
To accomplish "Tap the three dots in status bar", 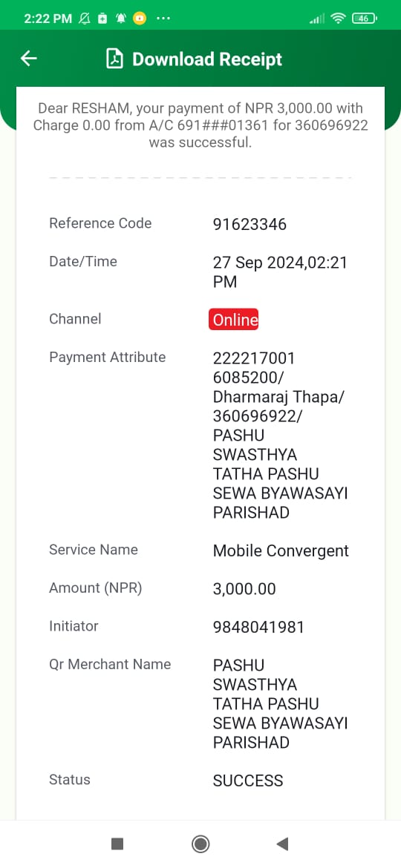I will tap(163, 19).
